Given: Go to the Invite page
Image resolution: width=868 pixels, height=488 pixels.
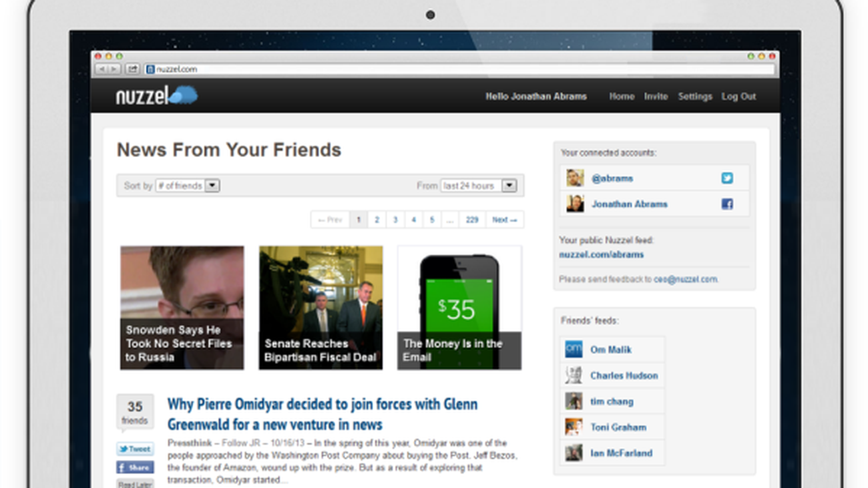Looking at the screenshot, I should tap(655, 96).
